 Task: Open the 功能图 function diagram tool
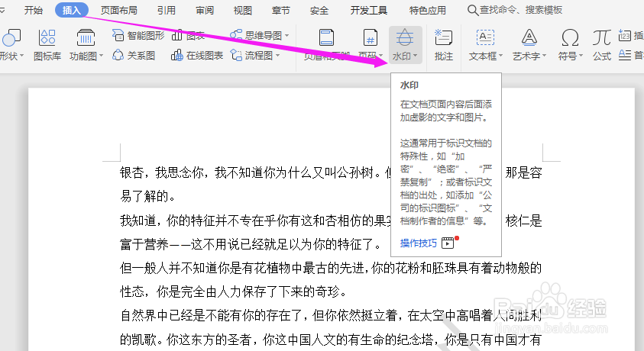click(x=86, y=44)
